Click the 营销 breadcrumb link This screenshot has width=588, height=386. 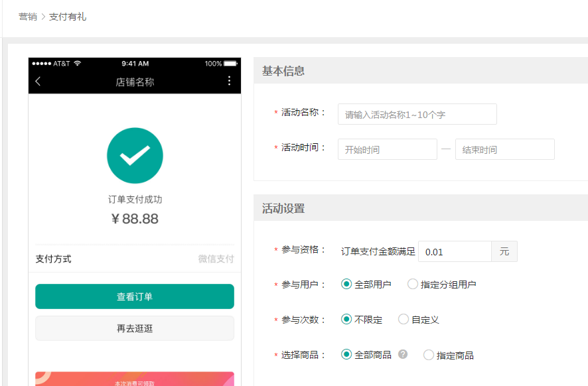(x=28, y=17)
